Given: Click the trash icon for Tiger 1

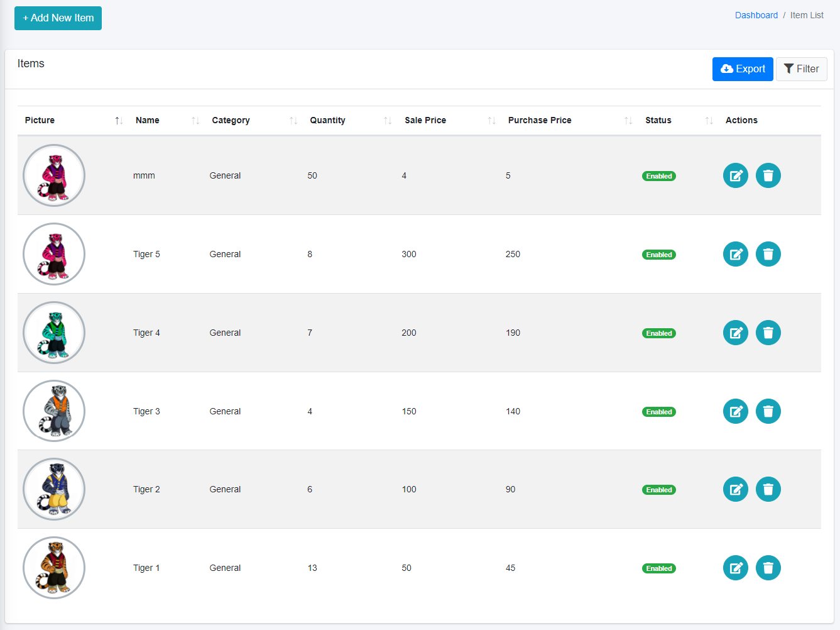Looking at the screenshot, I should tap(768, 568).
